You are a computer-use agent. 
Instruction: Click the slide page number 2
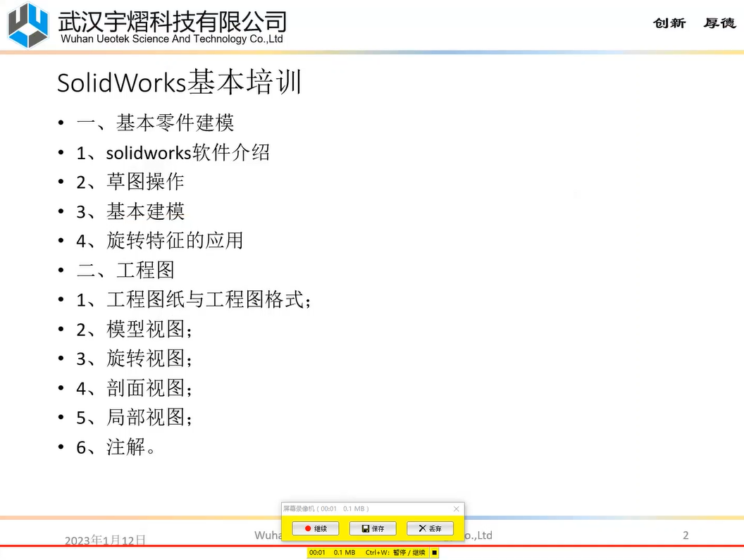[686, 535]
